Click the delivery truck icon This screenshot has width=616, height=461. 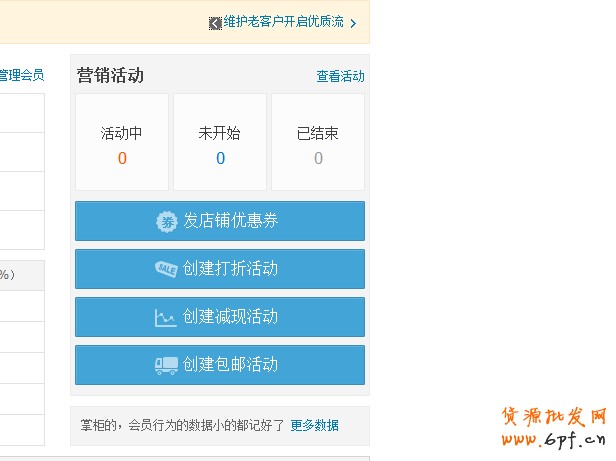pyautogui.click(x=166, y=365)
